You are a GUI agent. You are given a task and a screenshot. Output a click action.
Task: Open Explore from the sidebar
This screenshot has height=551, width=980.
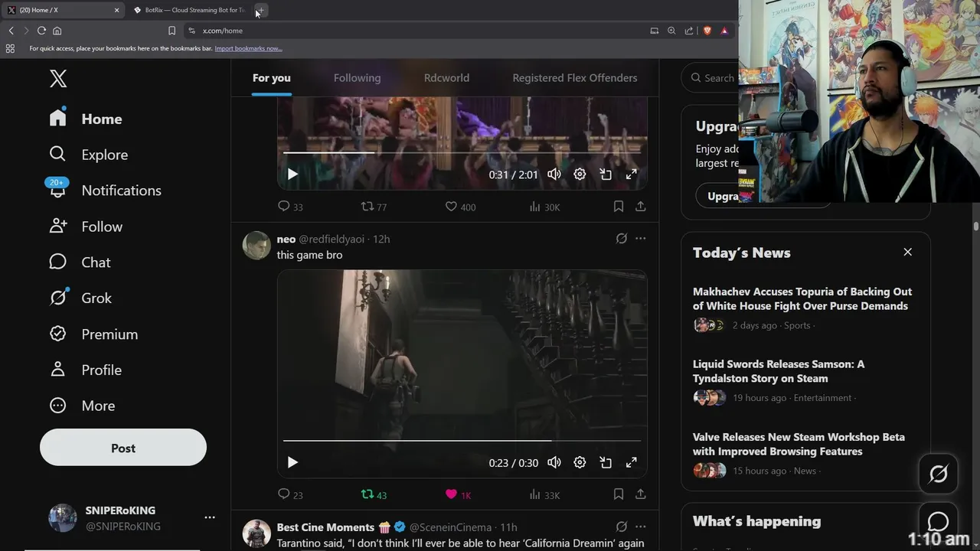(x=88, y=155)
